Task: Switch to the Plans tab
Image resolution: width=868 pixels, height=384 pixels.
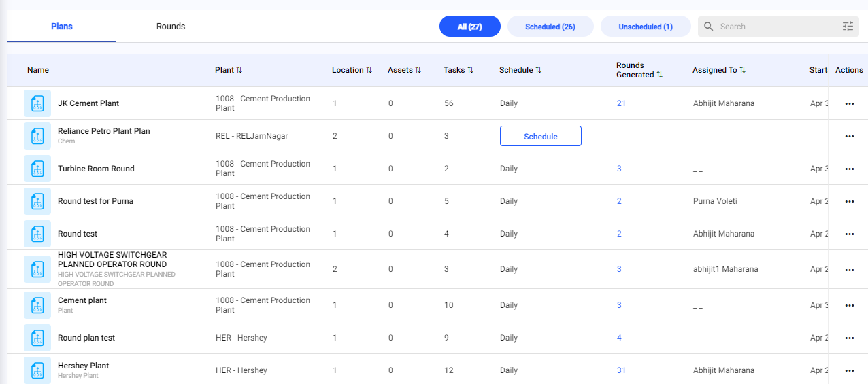Action: (x=62, y=27)
